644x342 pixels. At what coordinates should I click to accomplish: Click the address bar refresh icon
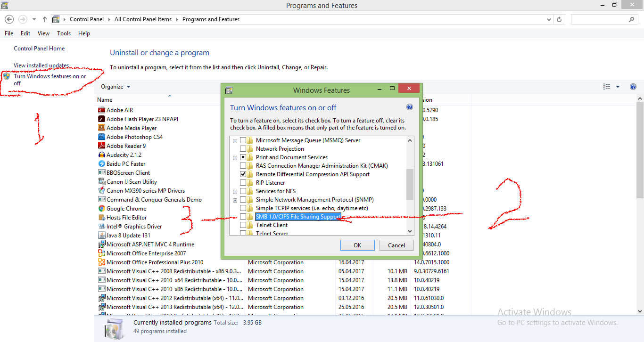(559, 19)
